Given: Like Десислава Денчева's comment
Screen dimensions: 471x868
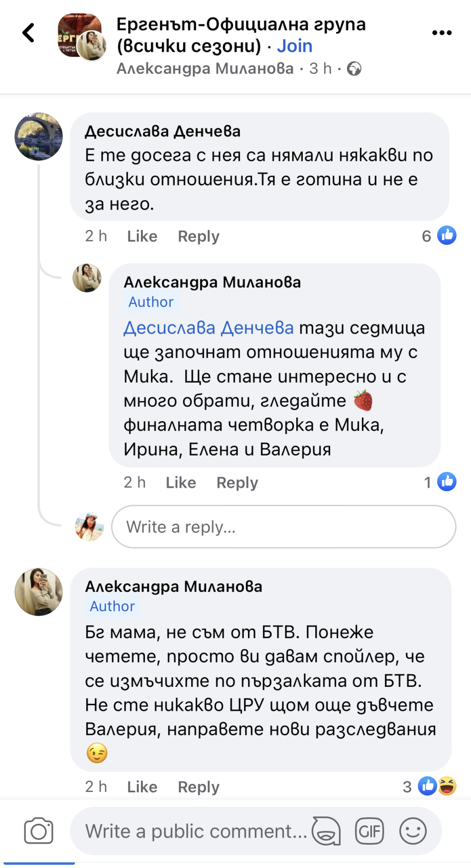Looking at the screenshot, I should pos(142,236).
